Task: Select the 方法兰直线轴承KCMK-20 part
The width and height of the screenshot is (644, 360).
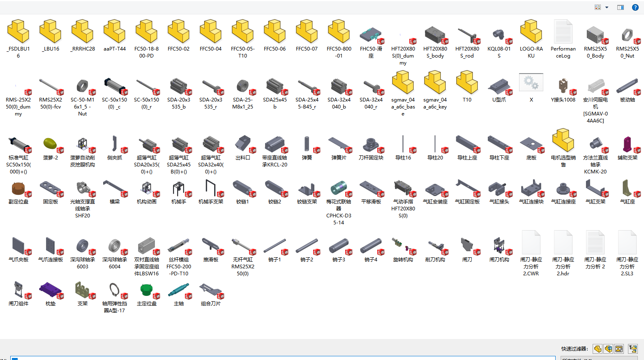Action: point(596,155)
